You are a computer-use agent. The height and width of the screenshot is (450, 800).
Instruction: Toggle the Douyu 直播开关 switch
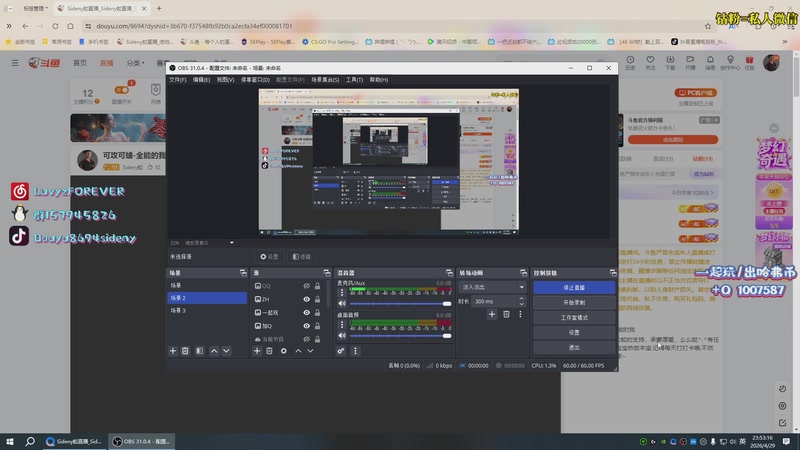point(121,90)
